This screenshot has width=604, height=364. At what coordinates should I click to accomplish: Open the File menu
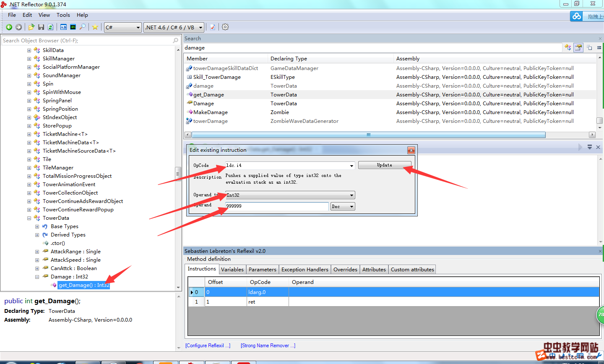tap(12, 15)
